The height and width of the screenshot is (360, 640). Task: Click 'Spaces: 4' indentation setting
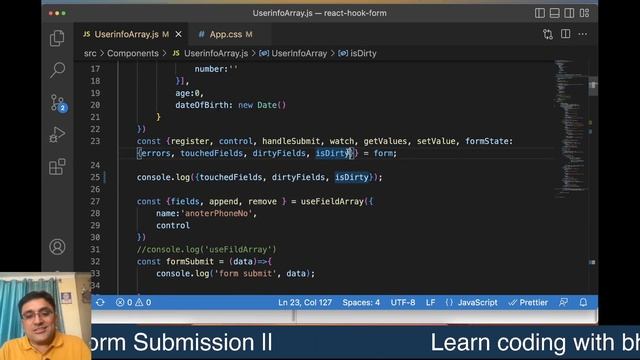tap(361, 302)
